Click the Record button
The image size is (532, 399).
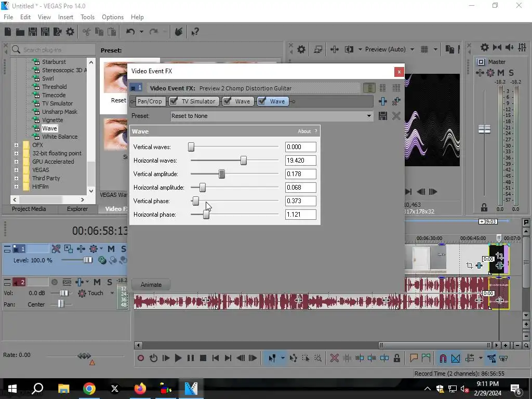pos(140,358)
